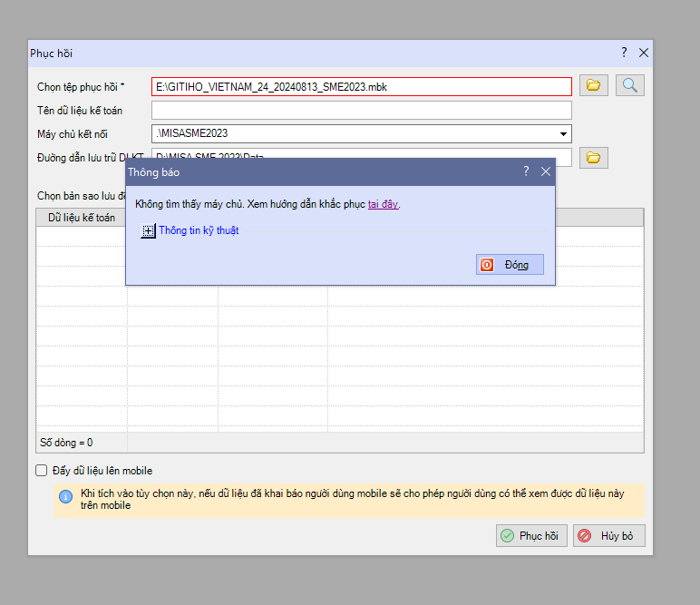700x605 pixels.
Task: Enable Đẩy dữ liệu lên mobile checkbox
Action: point(41,471)
